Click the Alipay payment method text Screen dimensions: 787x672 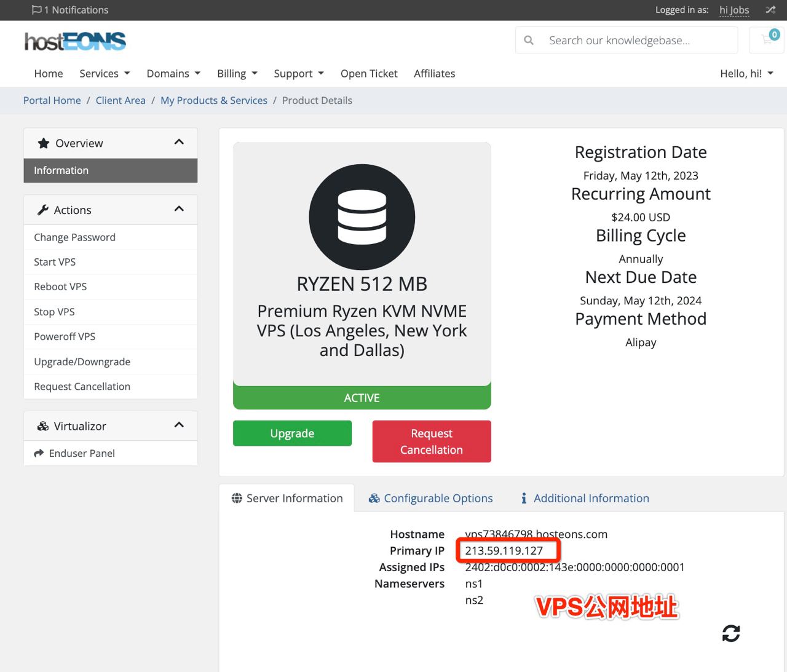641,342
